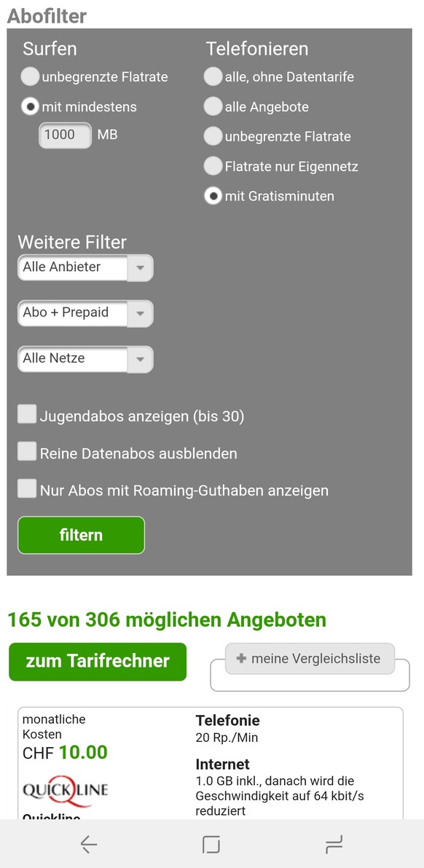This screenshot has height=868, width=424.
Task: Select 'alle Angebote' radio button
Action: pos(213,106)
